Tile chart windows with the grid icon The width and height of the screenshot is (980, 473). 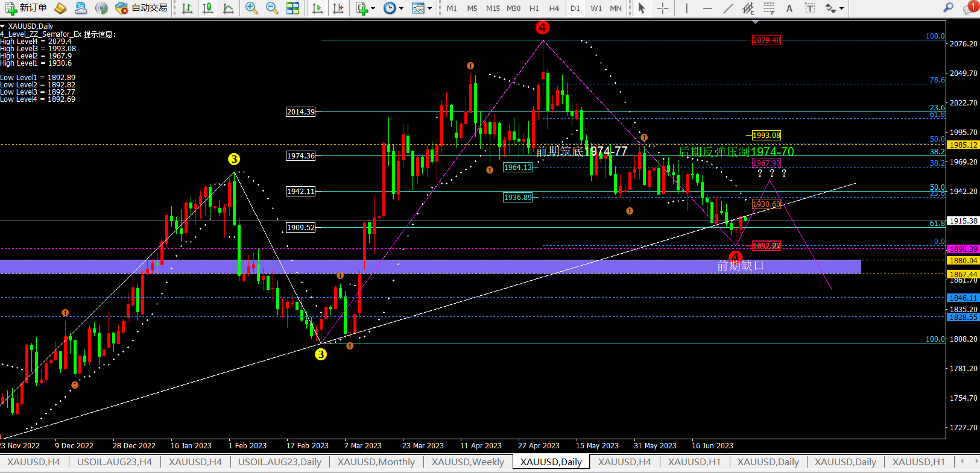tap(292, 8)
